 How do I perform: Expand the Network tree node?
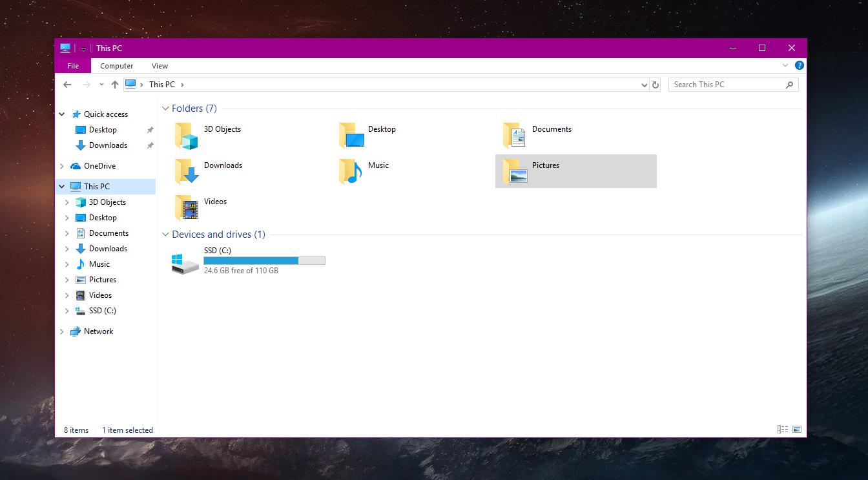(x=62, y=331)
